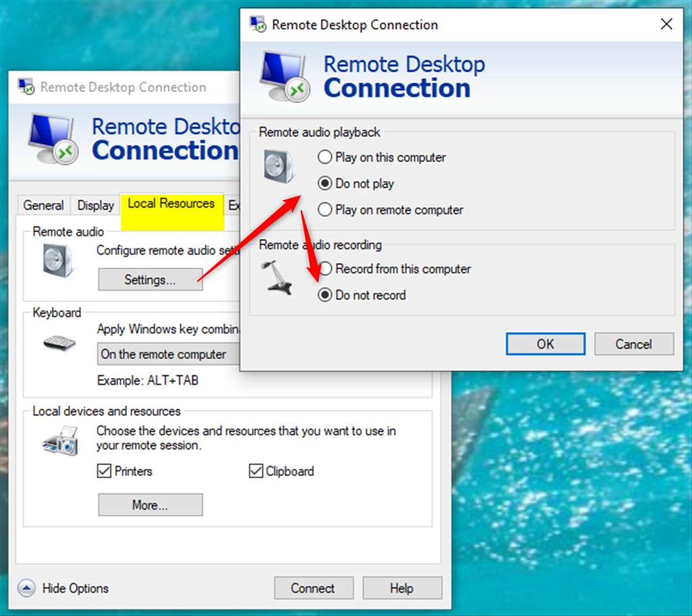The height and width of the screenshot is (616, 692).
Task: Click microphone icon in Remote audio recording
Action: (277, 277)
